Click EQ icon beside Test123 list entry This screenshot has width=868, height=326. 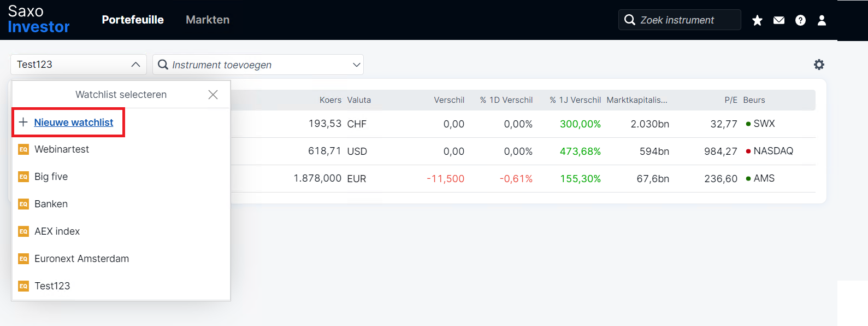[x=23, y=286]
